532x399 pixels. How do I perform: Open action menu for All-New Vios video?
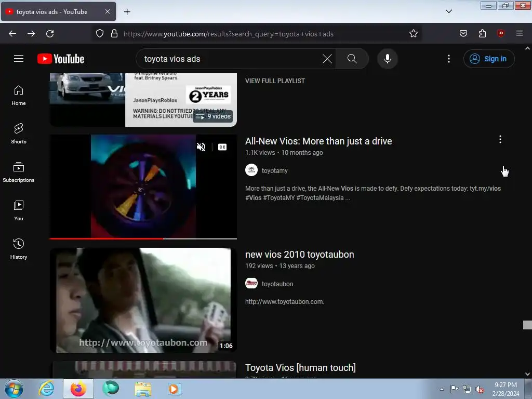tap(500, 139)
